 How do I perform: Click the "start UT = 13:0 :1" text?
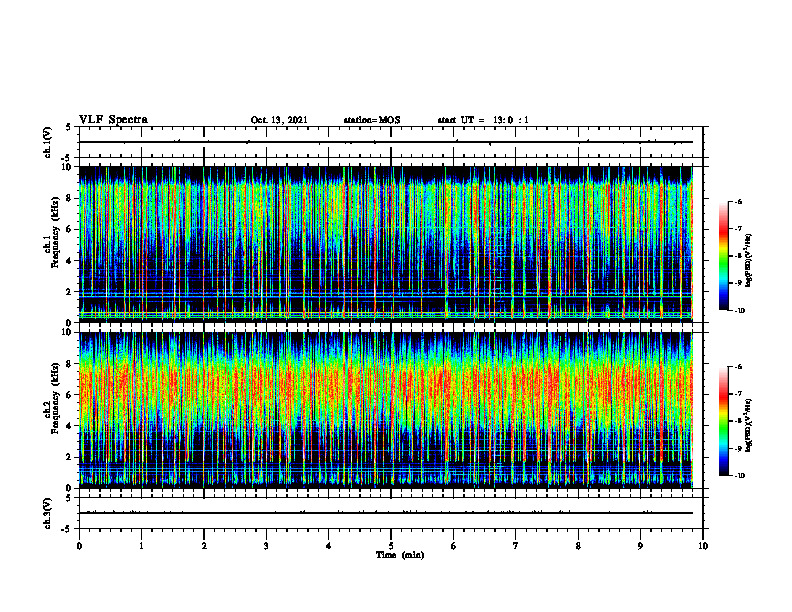tap(483, 120)
